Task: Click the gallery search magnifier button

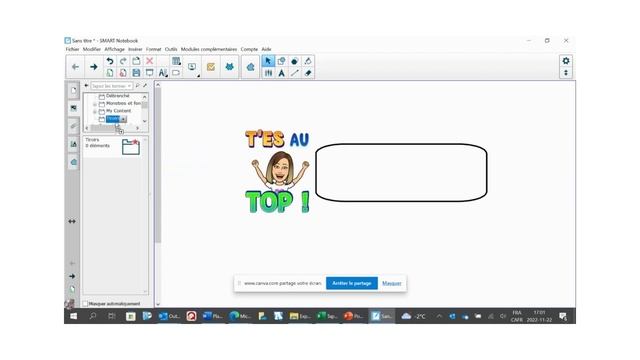Action: coord(138,86)
